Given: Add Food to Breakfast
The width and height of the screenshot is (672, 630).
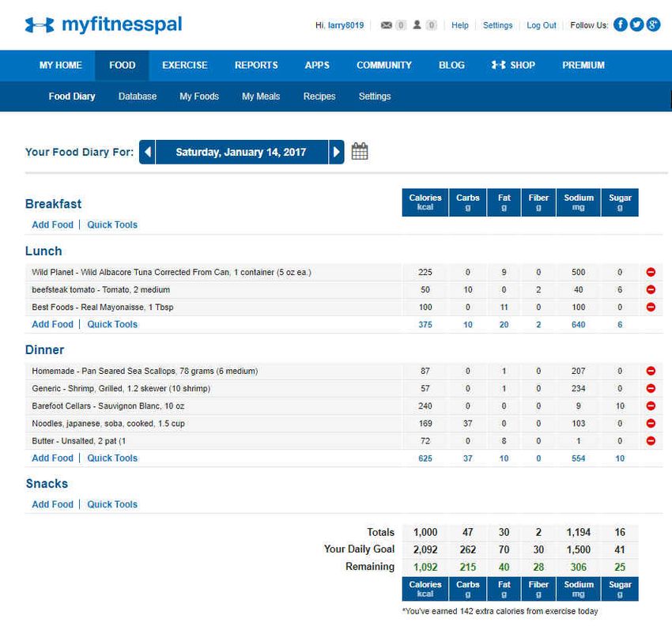Looking at the screenshot, I should click(53, 225).
